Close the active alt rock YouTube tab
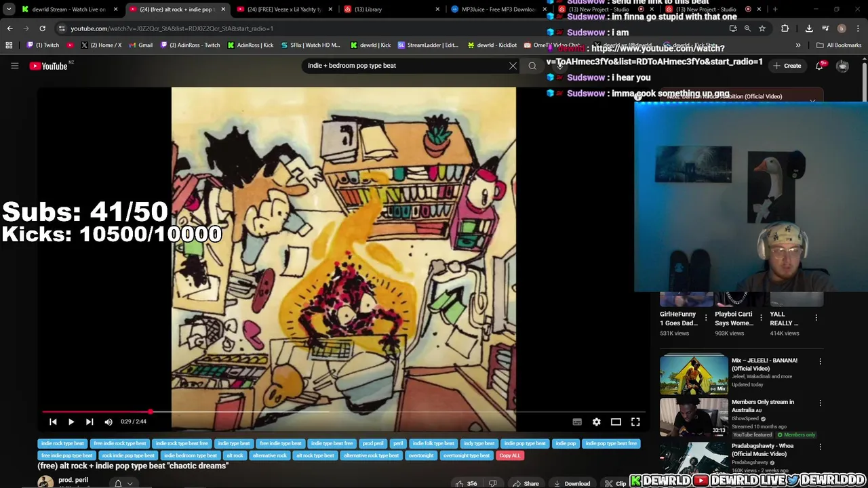The height and width of the screenshot is (488, 868). [223, 9]
